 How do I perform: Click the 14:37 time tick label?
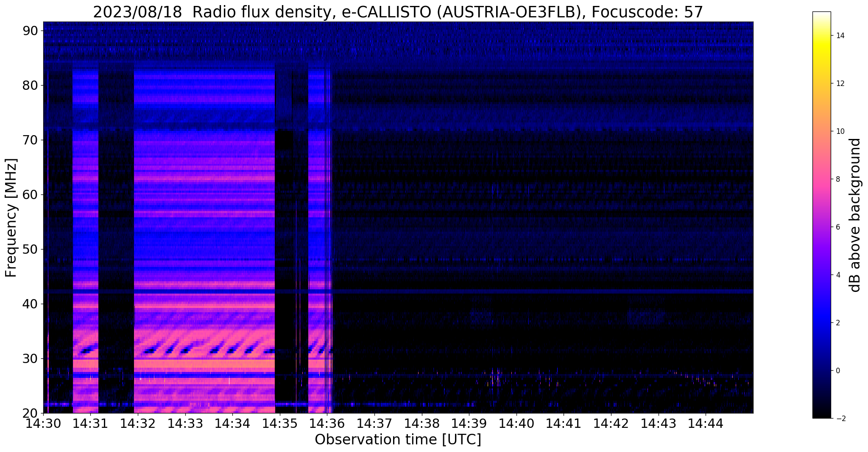pyautogui.click(x=374, y=423)
